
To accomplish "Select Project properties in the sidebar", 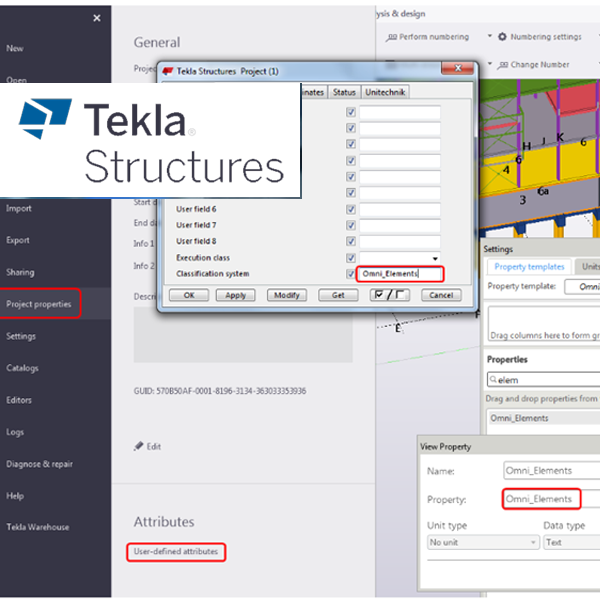I will click(x=39, y=304).
